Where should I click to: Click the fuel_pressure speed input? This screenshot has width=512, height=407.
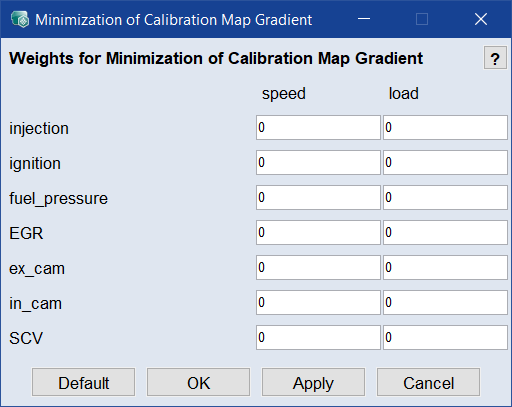pos(318,198)
